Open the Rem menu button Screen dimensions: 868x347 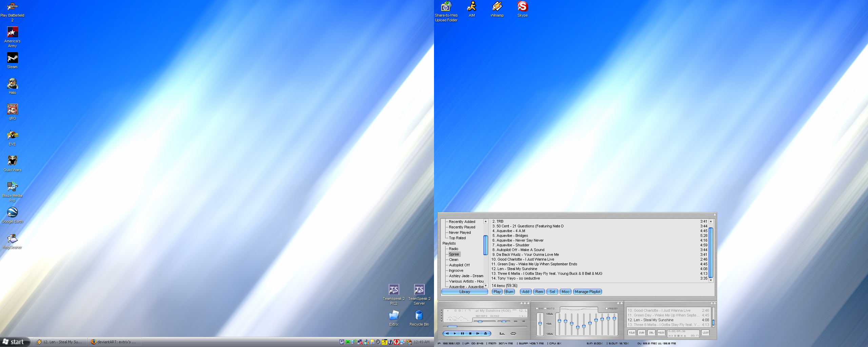[539, 292]
